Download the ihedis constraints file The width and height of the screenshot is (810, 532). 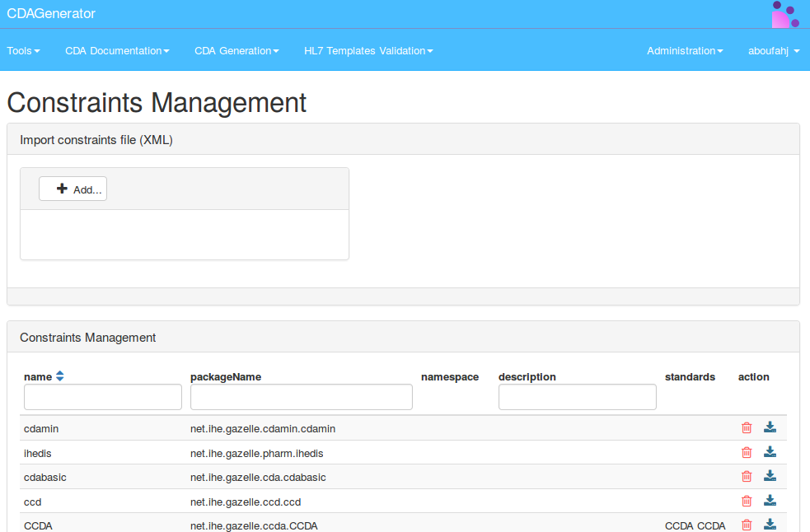click(770, 452)
